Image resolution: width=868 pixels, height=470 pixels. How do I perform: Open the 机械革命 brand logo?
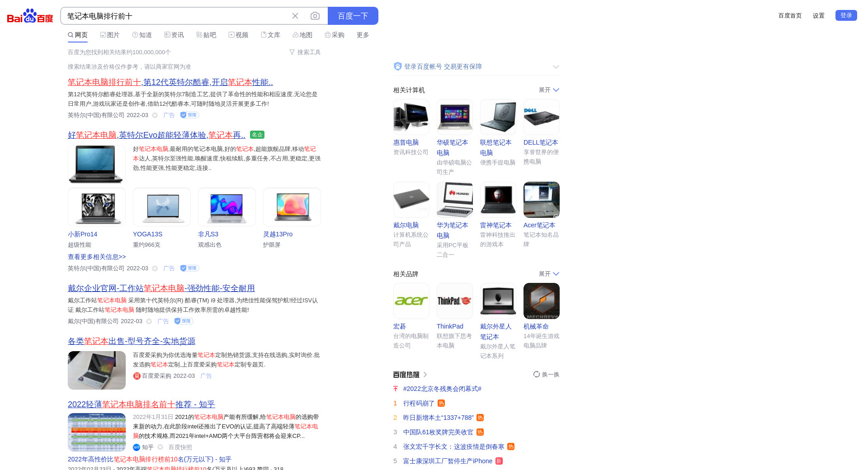click(x=542, y=301)
